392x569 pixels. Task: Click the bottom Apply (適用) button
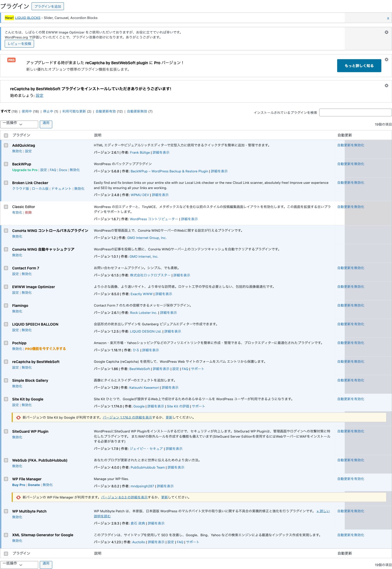coord(46,565)
